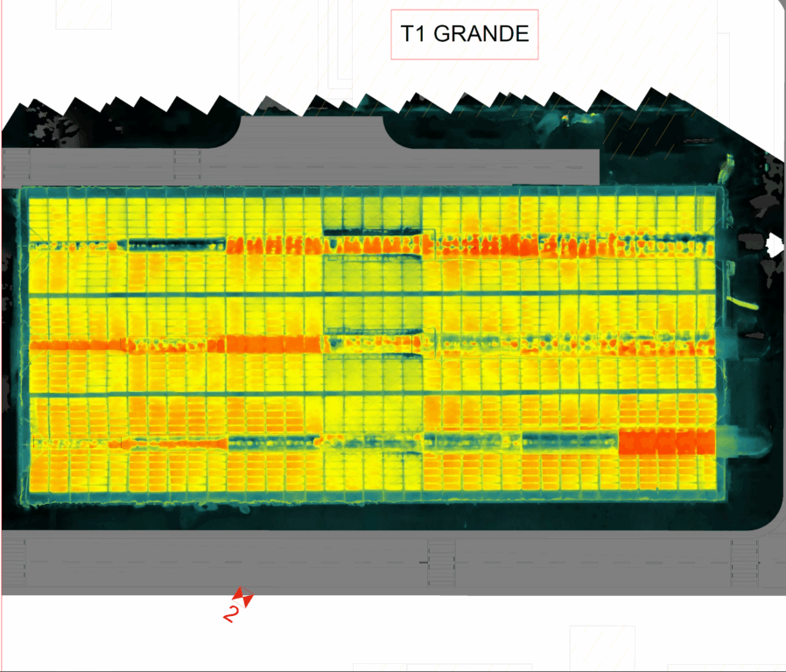
Task: Select the hatched outlined rectangle at bottom right
Action: coord(600,647)
